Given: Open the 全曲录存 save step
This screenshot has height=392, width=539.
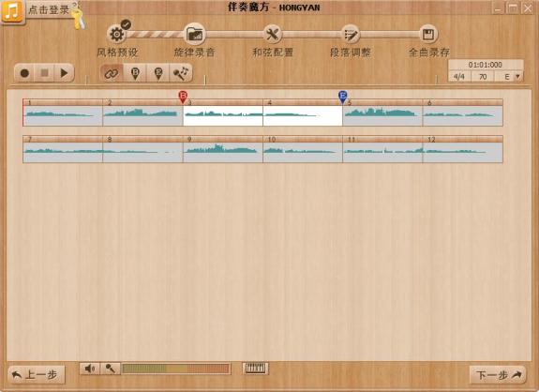Looking at the screenshot, I should 428,34.
